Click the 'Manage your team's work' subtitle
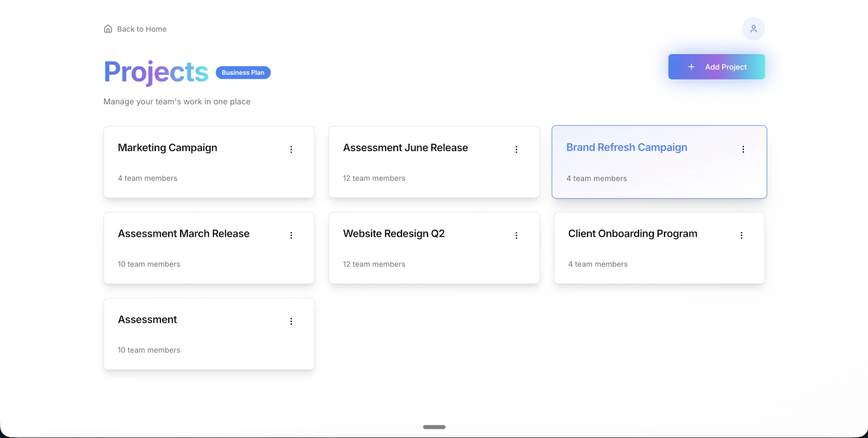 click(x=177, y=101)
